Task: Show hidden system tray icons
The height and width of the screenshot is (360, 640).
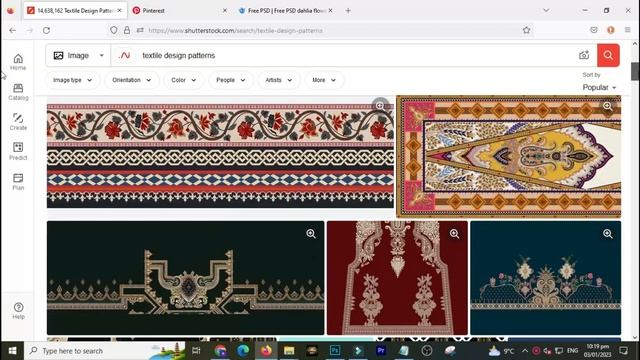Action: [524, 351]
